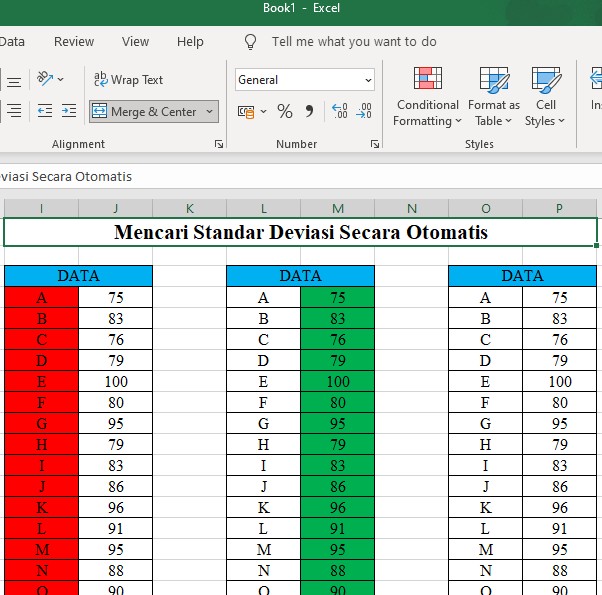Image resolution: width=602 pixels, height=595 pixels.
Task: Toggle Merge & Center button
Action: (x=145, y=112)
